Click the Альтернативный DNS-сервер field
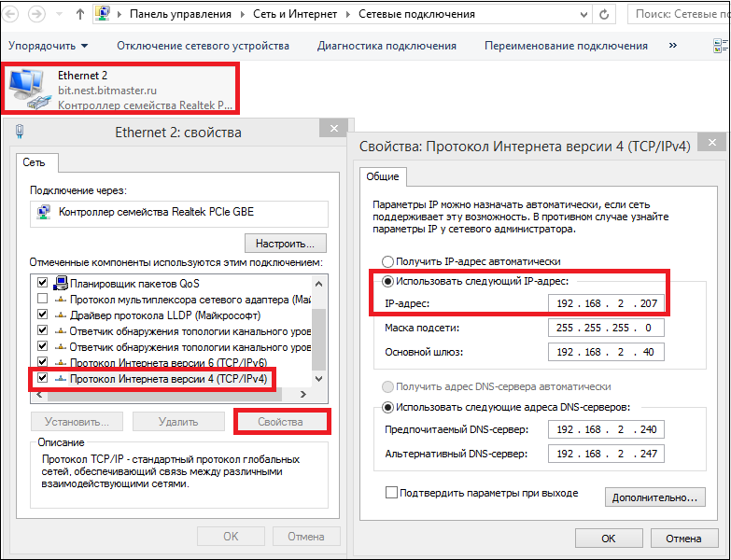731x560 pixels. coord(606,454)
